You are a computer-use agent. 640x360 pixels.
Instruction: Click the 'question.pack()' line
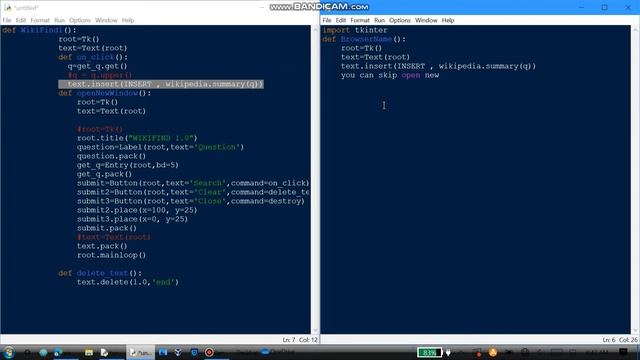pos(111,156)
